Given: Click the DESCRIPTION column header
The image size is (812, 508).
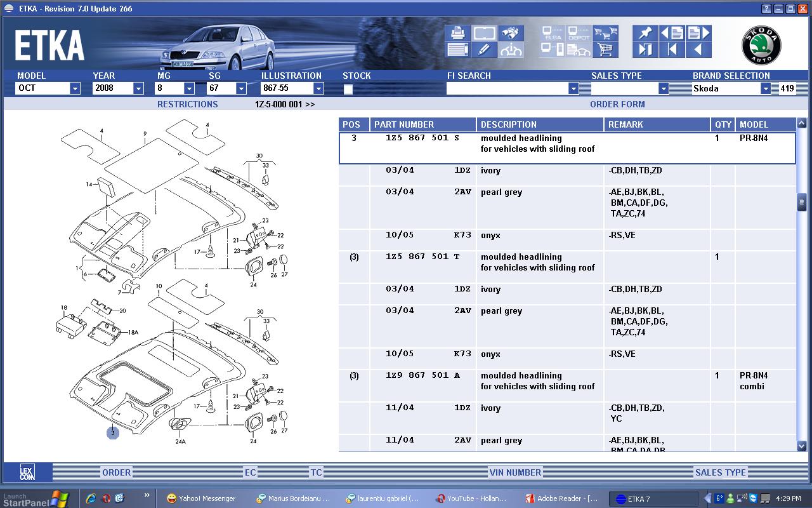Looking at the screenshot, I should [540, 124].
